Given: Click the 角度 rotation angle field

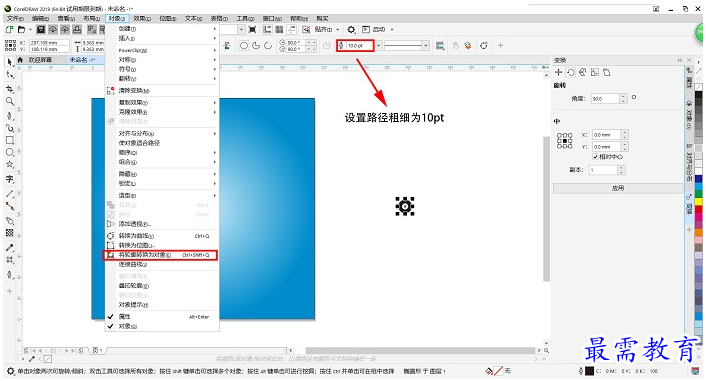Looking at the screenshot, I should (606, 99).
